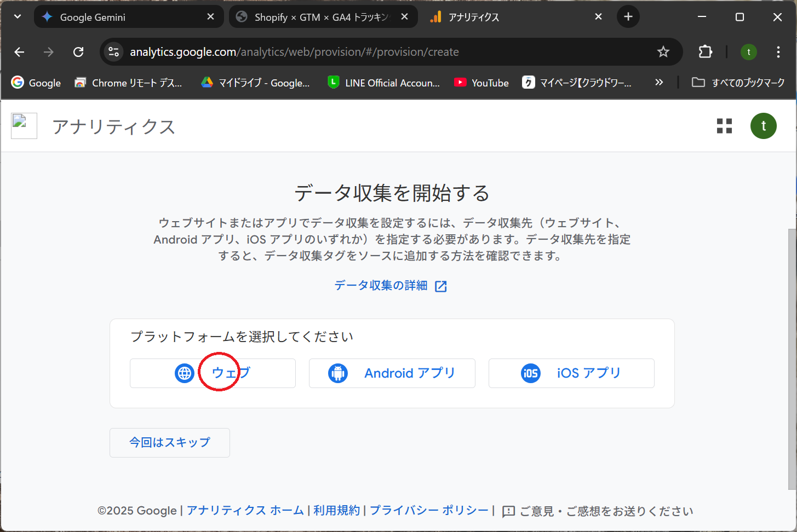
Task: Open YouTube bookmark
Action: [x=481, y=83]
